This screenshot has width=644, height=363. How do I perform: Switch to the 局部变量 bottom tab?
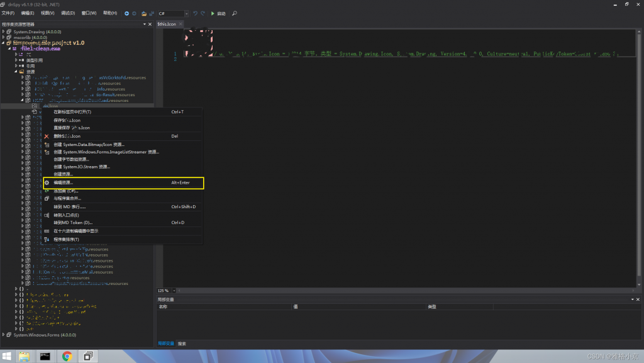pos(166,343)
